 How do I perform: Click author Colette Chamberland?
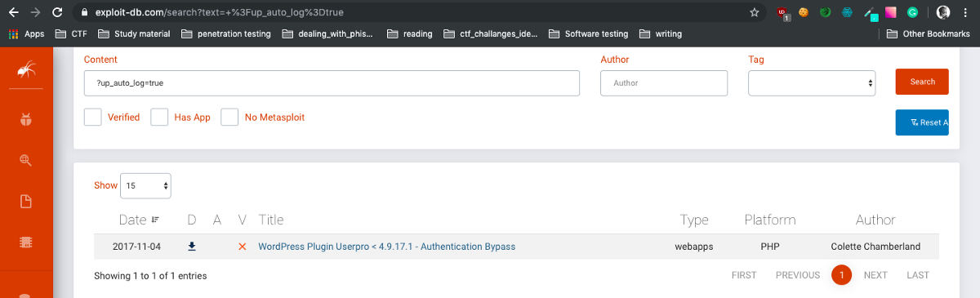pyautogui.click(x=875, y=247)
